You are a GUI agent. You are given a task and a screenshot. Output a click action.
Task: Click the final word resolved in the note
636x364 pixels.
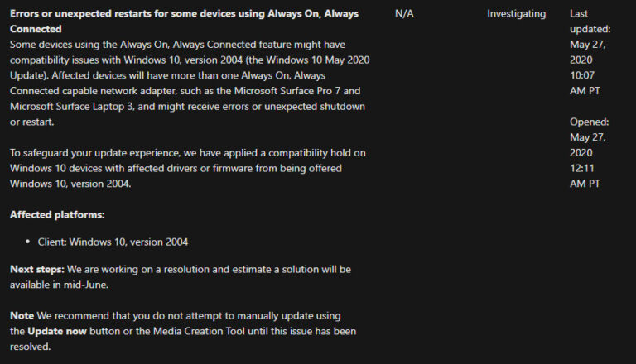pyautogui.click(x=30, y=347)
